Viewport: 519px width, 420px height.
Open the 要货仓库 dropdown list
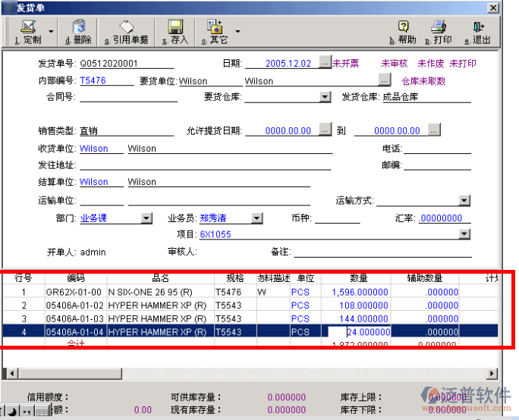[325, 97]
